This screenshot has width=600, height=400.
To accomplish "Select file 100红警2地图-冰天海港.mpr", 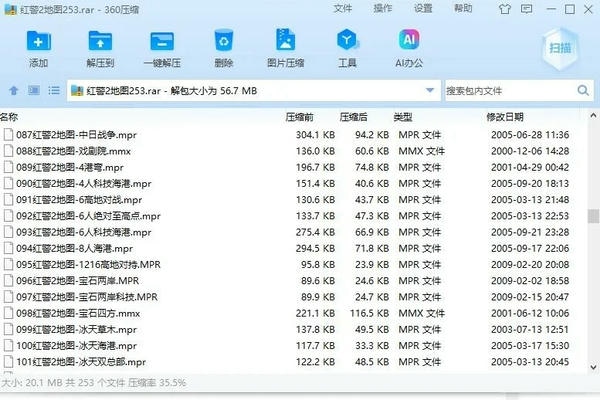I will point(76,346).
